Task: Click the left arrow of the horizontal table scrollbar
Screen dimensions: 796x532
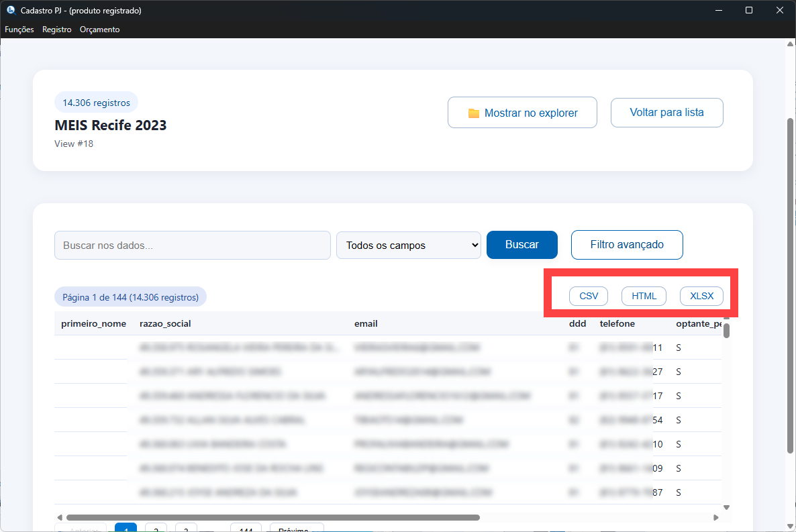Action: coord(60,517)
